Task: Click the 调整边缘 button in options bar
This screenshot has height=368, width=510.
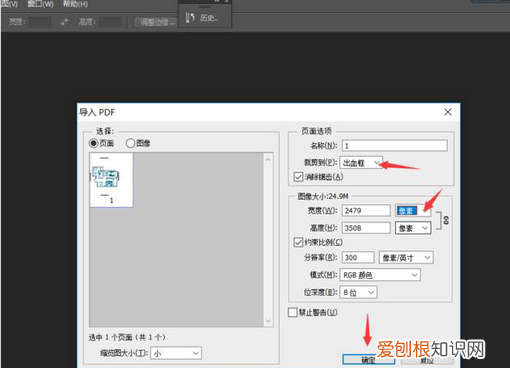Action: (x=157, y=22)
